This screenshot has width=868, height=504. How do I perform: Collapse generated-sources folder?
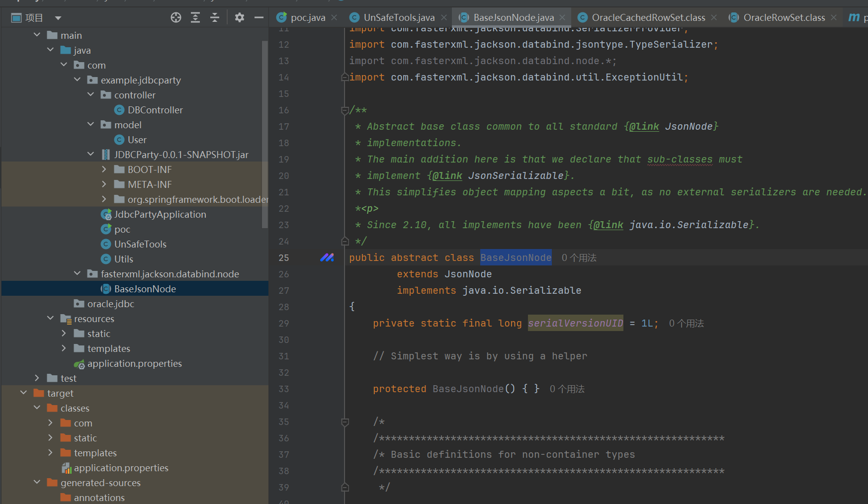point(37,482)
